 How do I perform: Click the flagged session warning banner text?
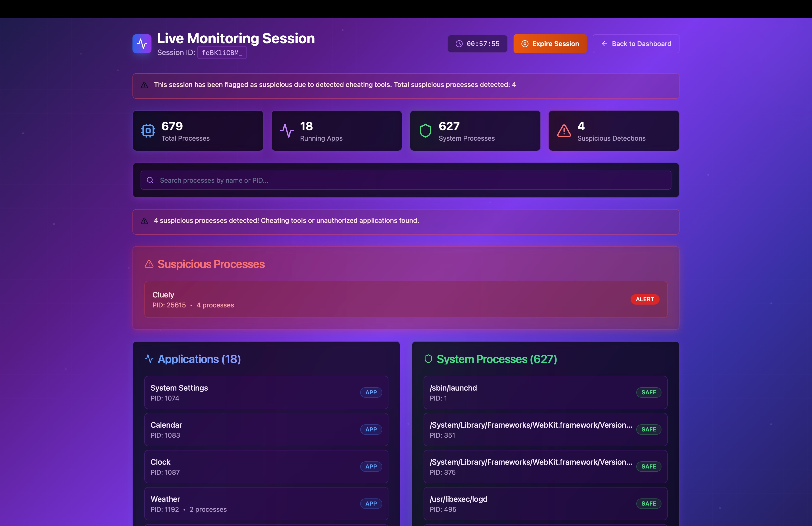[335, 85]
